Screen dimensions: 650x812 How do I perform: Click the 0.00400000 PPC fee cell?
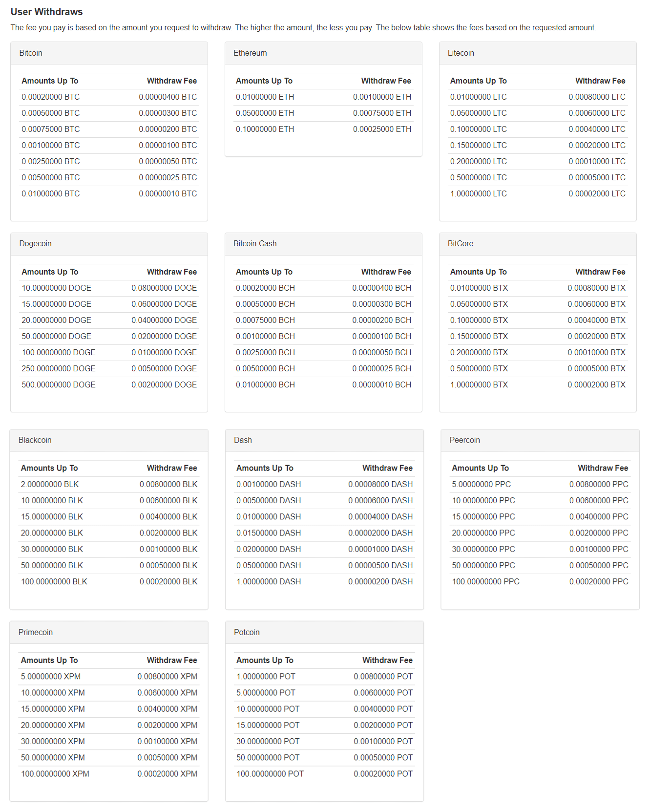[599, 517]
